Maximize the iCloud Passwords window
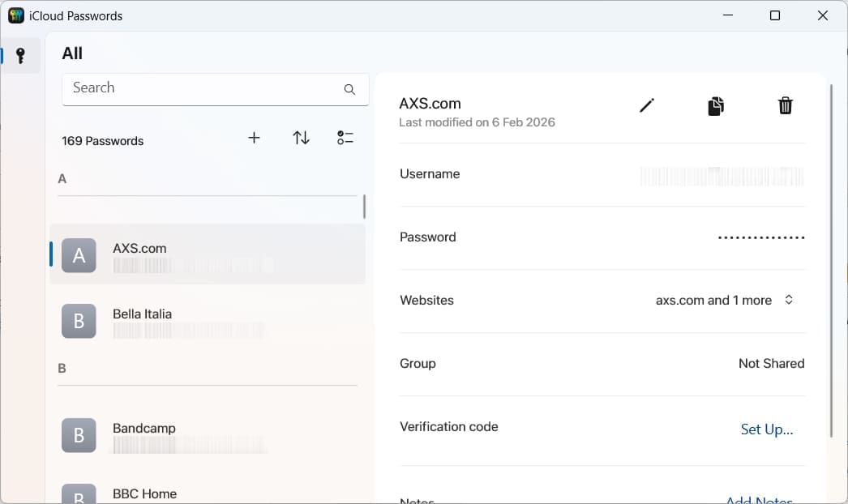Screen dimensions: 848x504 point(775,15)
